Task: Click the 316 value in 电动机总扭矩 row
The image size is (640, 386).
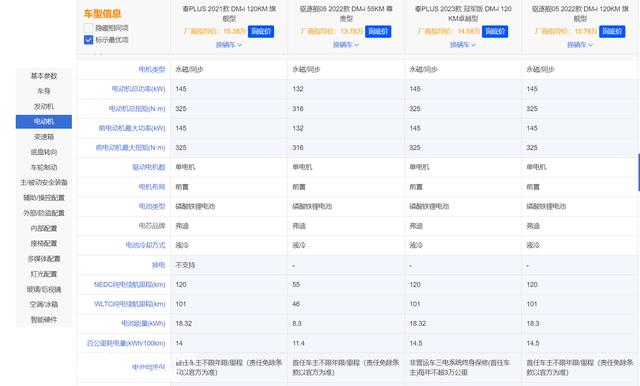Action: pos(298,109)
